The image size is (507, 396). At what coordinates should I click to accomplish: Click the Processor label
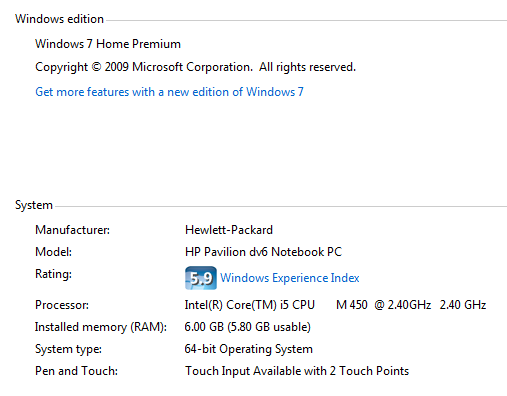[x=62, y=305]
